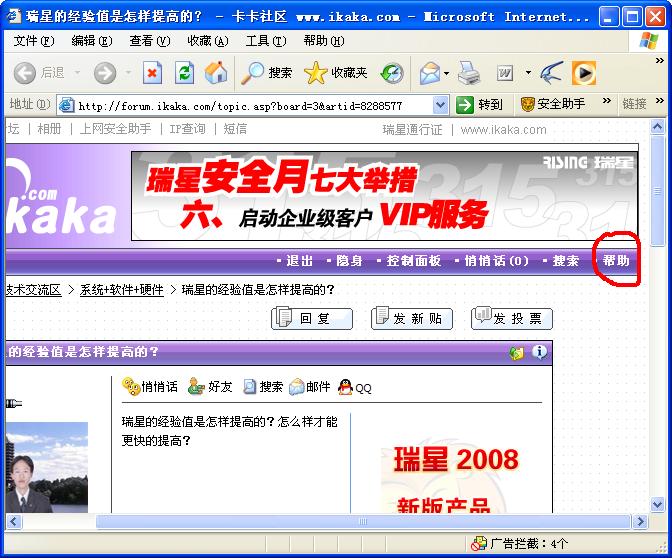The image size is (672, 558).
Task: Click the Back arrow toolbar button
Action: tap(24, 73)
